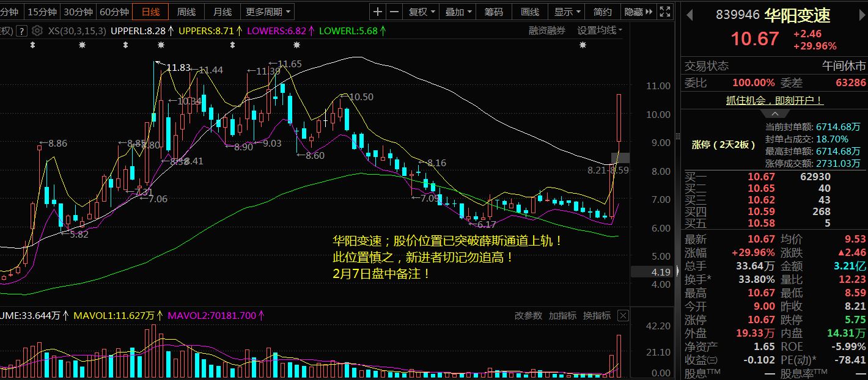Switch to 30分钟 period
This screenshot has height=380, width=868.
78,12
